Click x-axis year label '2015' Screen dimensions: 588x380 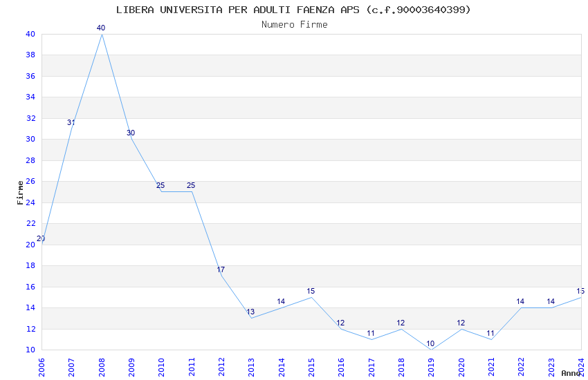coord(311,367)
